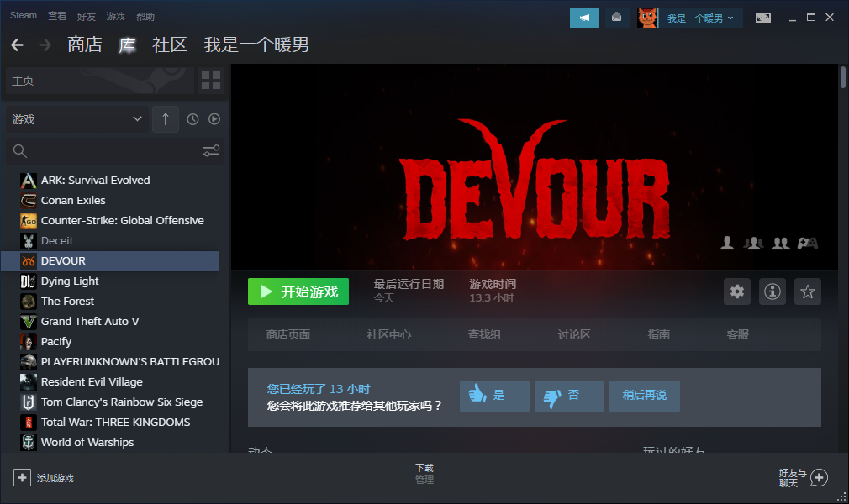Open advanced filter sliders icon
The height and width of the screenshot is (504, 849).
pyautogui.click(x=211, y=151)
